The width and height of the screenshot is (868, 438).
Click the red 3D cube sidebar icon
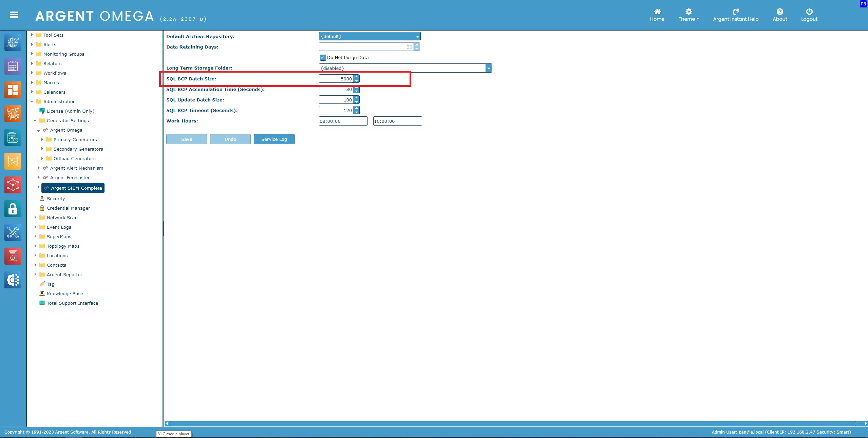(13, 185)
